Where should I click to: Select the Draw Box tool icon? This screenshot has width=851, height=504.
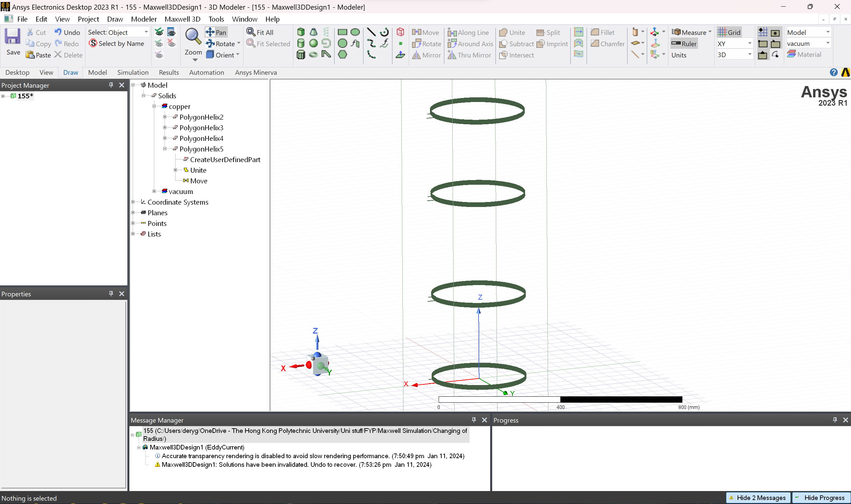coord(300,32)
